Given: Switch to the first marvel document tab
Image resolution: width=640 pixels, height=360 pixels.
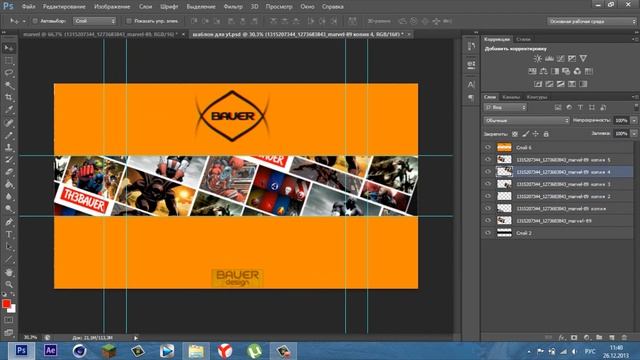Looking at the screenshot, I should point(100,34).
